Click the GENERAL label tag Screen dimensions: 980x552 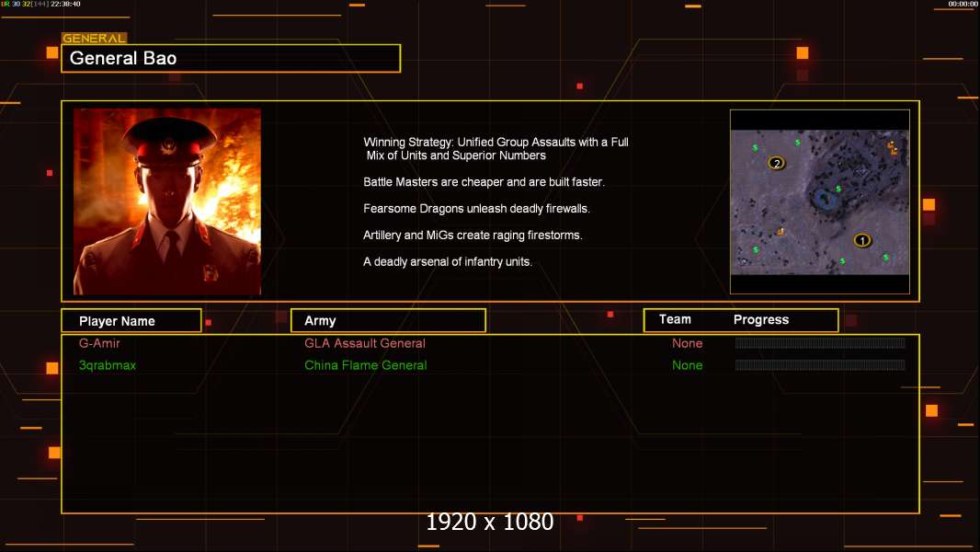coord(95,38)
